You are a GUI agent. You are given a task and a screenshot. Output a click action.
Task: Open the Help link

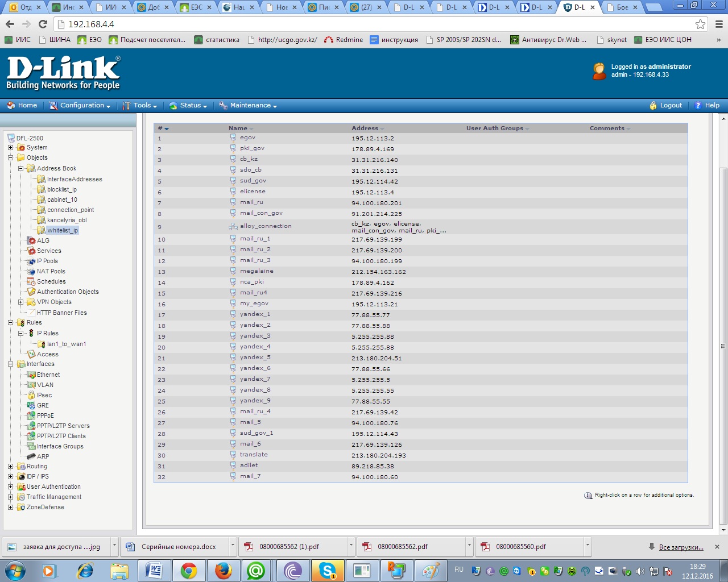[x=707, y=105]
